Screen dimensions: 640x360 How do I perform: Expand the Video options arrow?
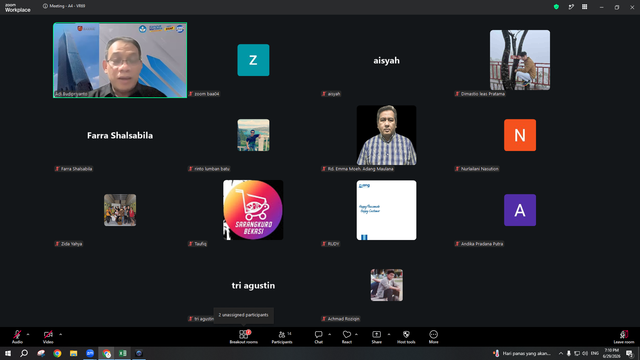click(60, 334)
